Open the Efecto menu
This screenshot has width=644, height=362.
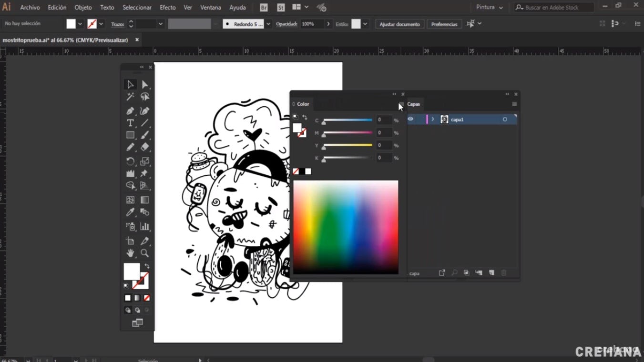point(167,8)
